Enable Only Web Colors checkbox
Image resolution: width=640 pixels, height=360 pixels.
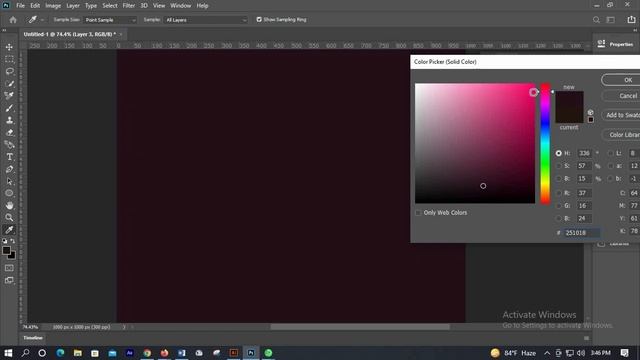coord(418,213)
